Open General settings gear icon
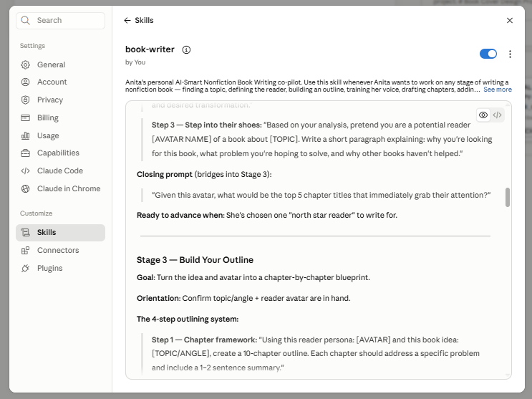This screenshot has width=532, height=399. coord(26,65)
